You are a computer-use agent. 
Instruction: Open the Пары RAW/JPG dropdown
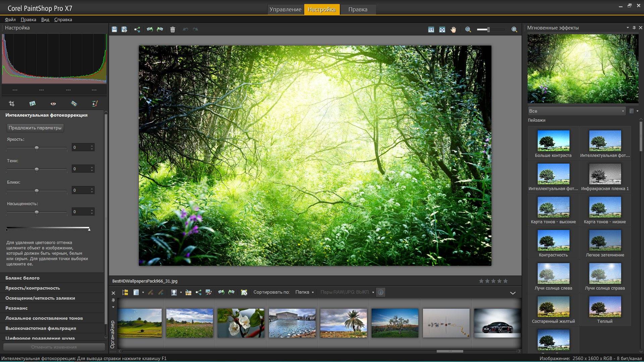coord(347,292)
